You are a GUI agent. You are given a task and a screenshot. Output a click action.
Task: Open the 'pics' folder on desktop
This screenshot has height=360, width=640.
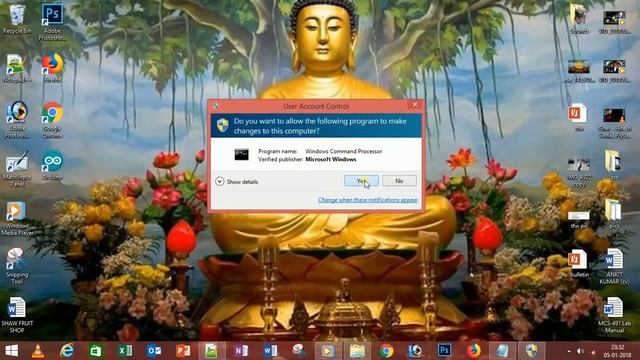point(614,213)
